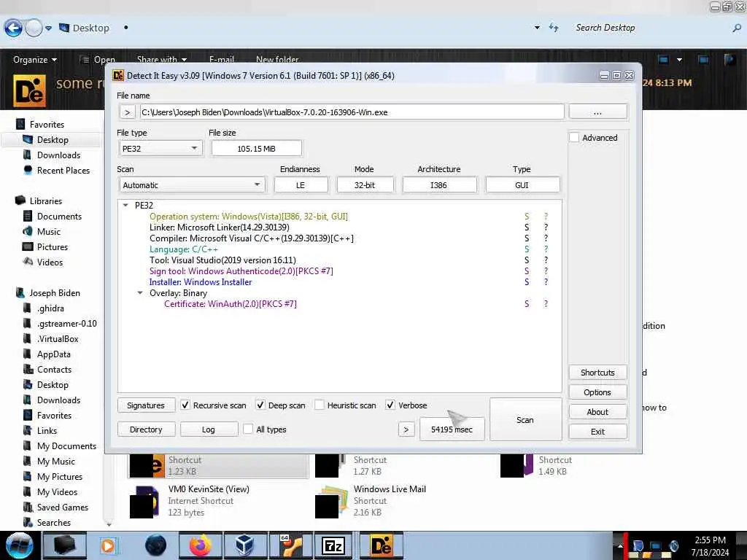Click the black box taskbar icon
This screenshot has width=747, height=560.
64,545
